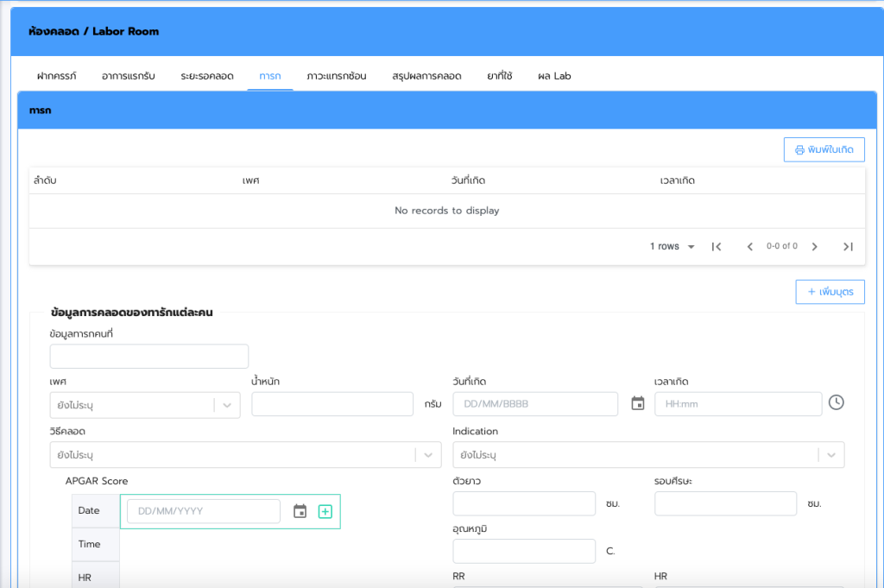Change rows per page selector

[672, 247]
